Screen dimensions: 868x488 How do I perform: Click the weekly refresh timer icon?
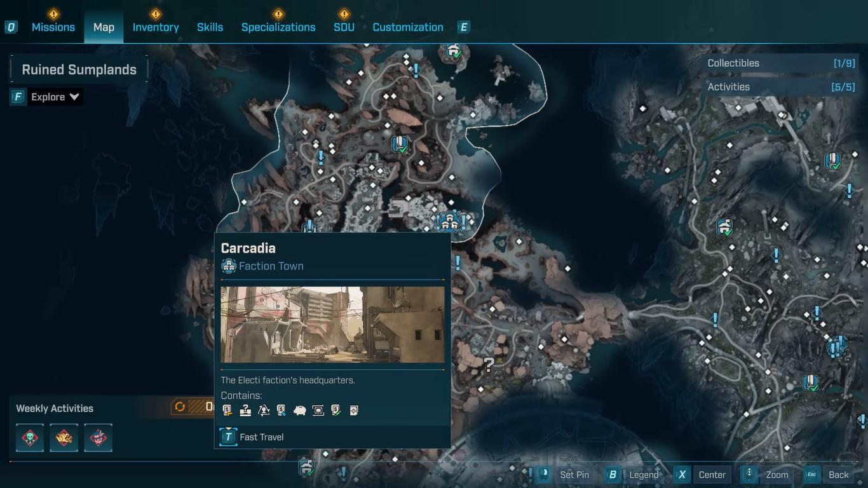click(180, 407)
